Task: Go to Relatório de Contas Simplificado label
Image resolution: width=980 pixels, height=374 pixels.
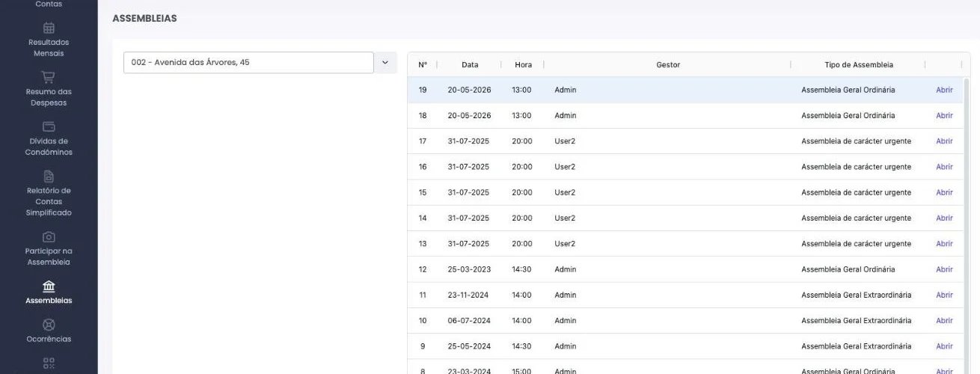Action: [49, 202]
